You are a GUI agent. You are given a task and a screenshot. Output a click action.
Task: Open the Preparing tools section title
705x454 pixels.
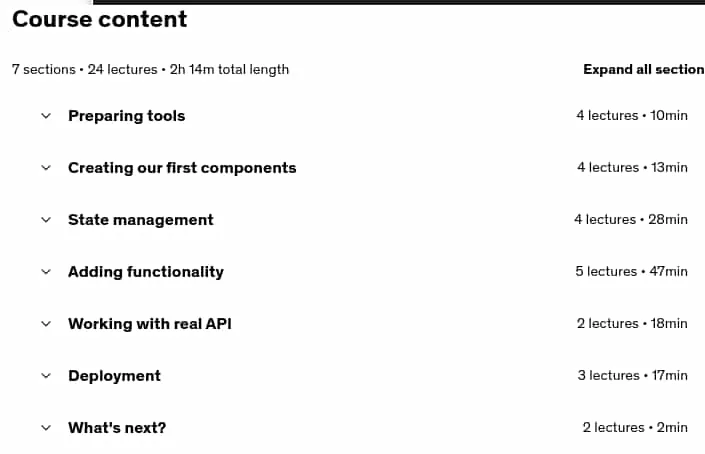126,116
